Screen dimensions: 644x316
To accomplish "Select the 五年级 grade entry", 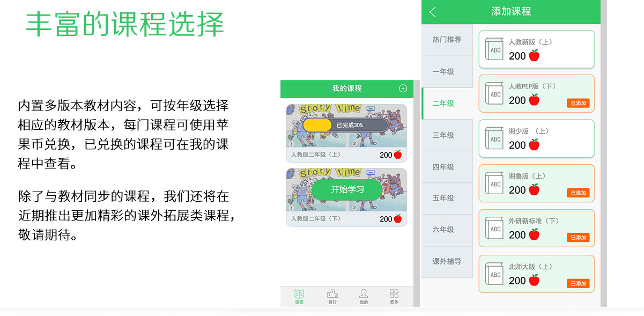I will pos(447,199).
